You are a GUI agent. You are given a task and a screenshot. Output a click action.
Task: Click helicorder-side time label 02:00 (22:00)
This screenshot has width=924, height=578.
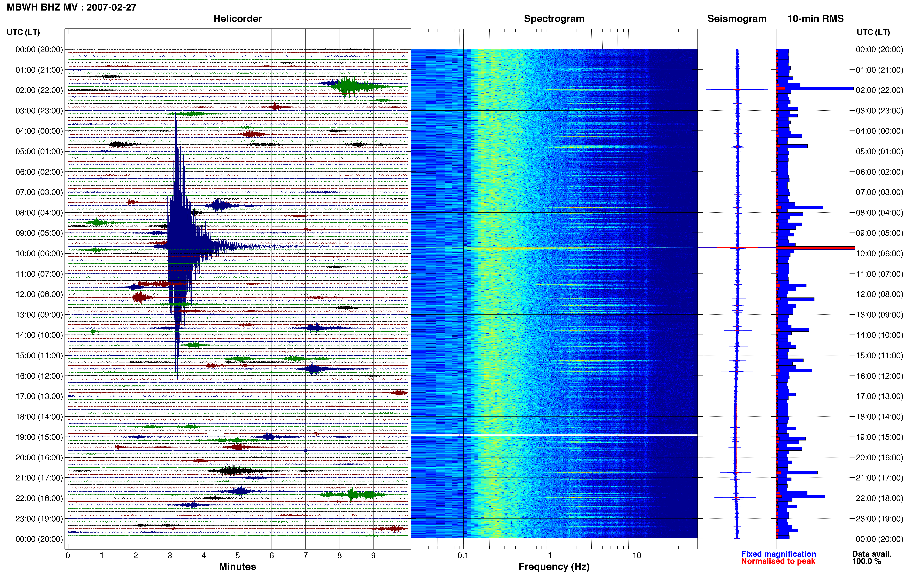[39, 90]
